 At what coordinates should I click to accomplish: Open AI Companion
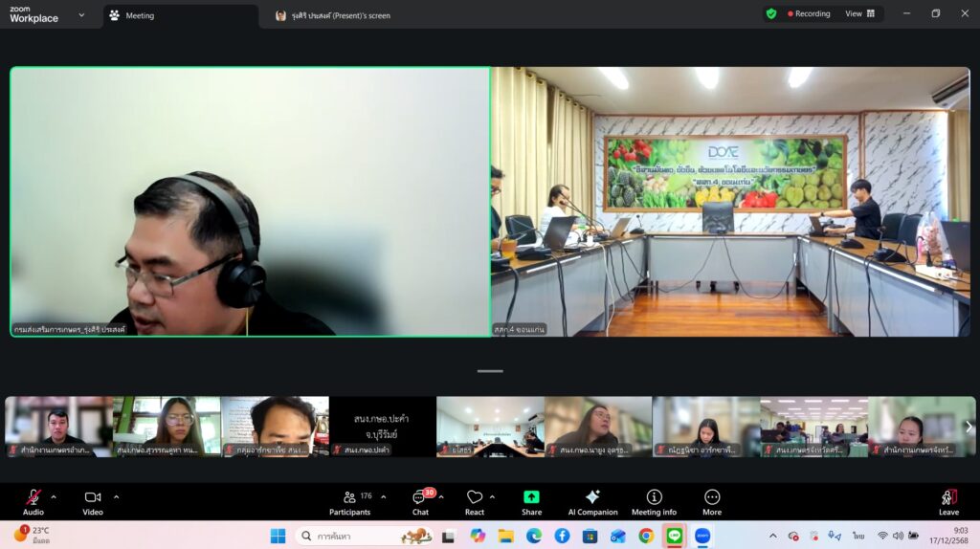[592, 501]
